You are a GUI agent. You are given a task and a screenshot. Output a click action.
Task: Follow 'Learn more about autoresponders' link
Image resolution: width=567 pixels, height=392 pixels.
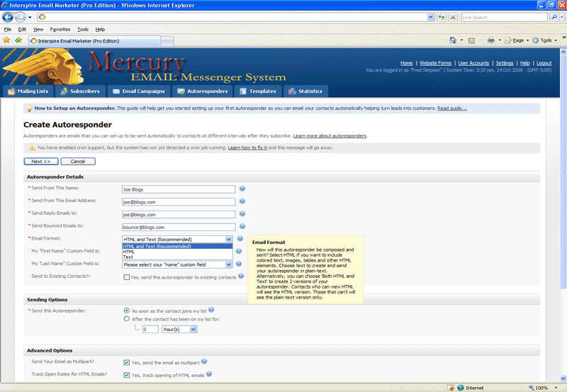[330, 136]
